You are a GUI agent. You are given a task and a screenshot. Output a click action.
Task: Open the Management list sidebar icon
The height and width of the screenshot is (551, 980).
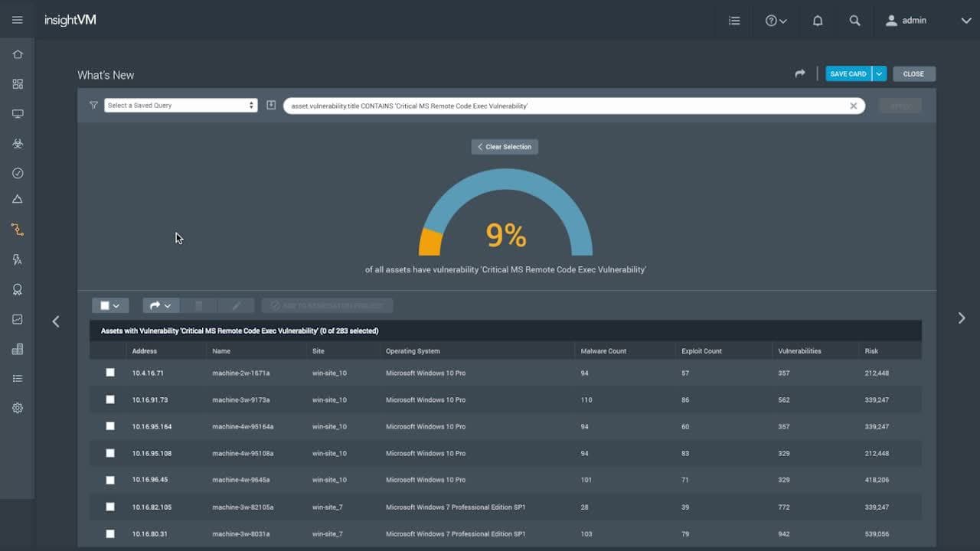pyautogui.click(x=18, y=379)
